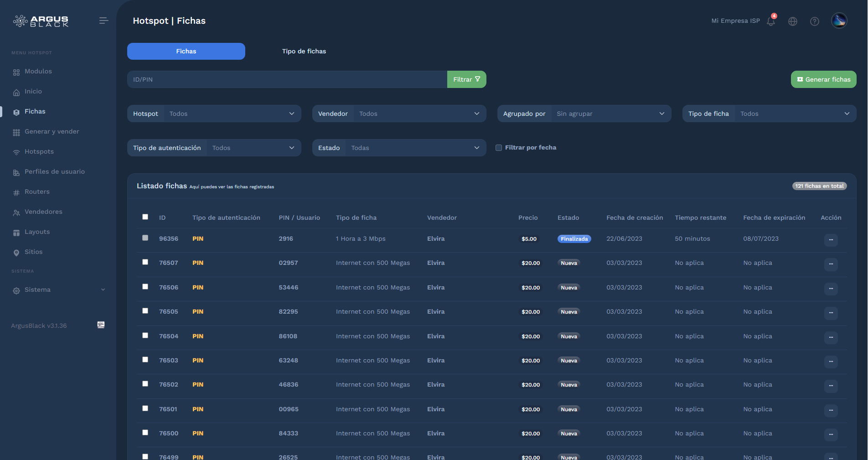Open Routers in the sidebar
868x460 pixels.
pyautogui.click(x=37, y=192)
